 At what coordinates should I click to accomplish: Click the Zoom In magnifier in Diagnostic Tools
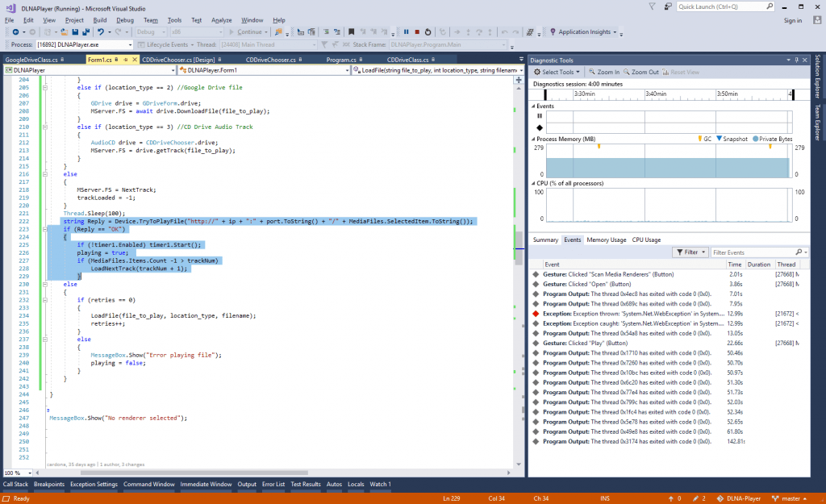(593, 72)
